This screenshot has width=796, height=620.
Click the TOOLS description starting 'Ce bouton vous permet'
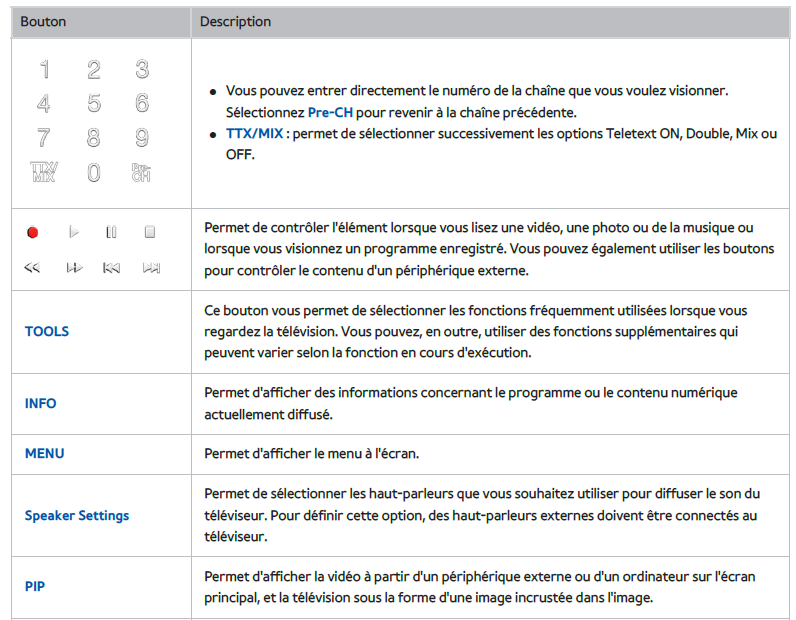tap(476, 332)
